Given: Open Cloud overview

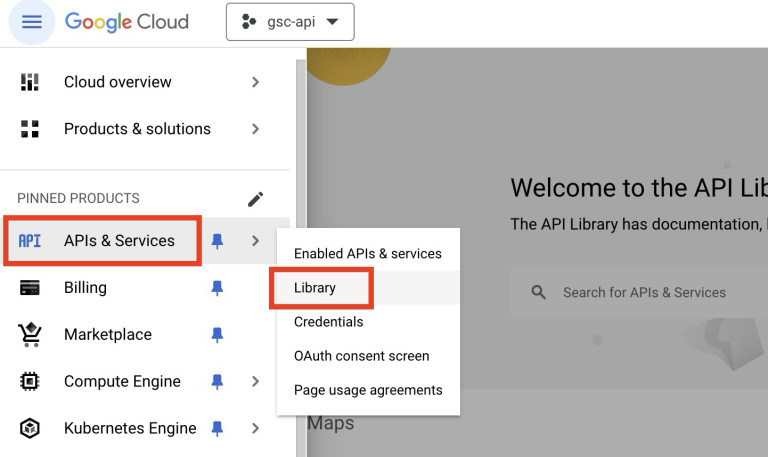Looking at the screenshot, I should tap(118, 82).
